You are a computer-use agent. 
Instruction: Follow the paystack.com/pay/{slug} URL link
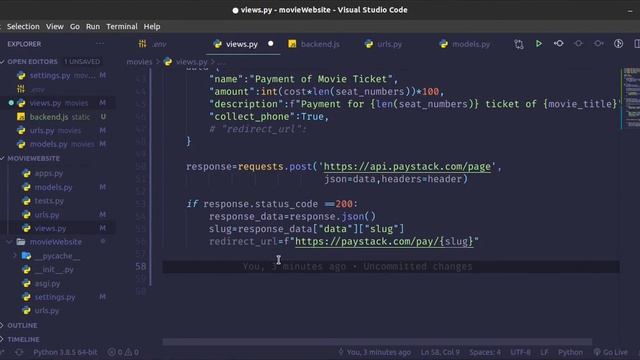click(384, 241)
